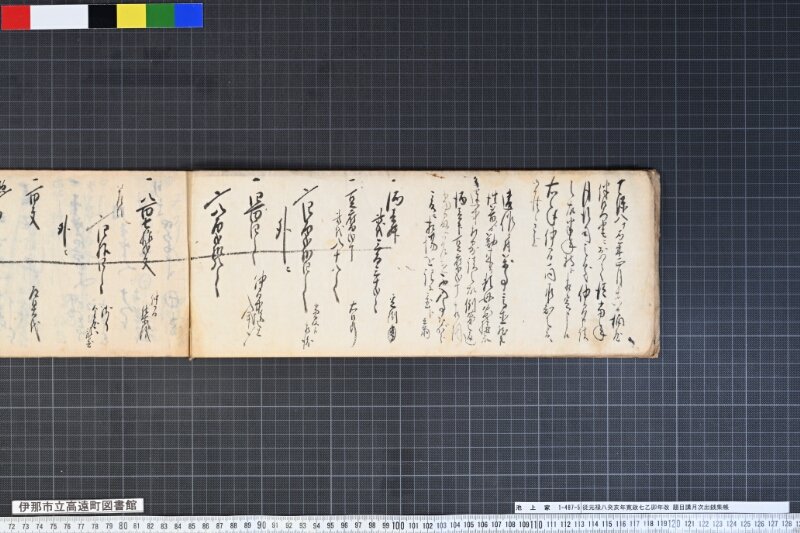Click the blue patch on the color chart
The image size is (800, 533).
coord(189,16)
